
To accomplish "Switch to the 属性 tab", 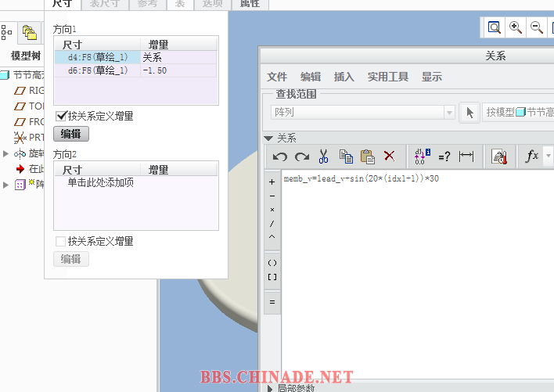I will (250, 4).
